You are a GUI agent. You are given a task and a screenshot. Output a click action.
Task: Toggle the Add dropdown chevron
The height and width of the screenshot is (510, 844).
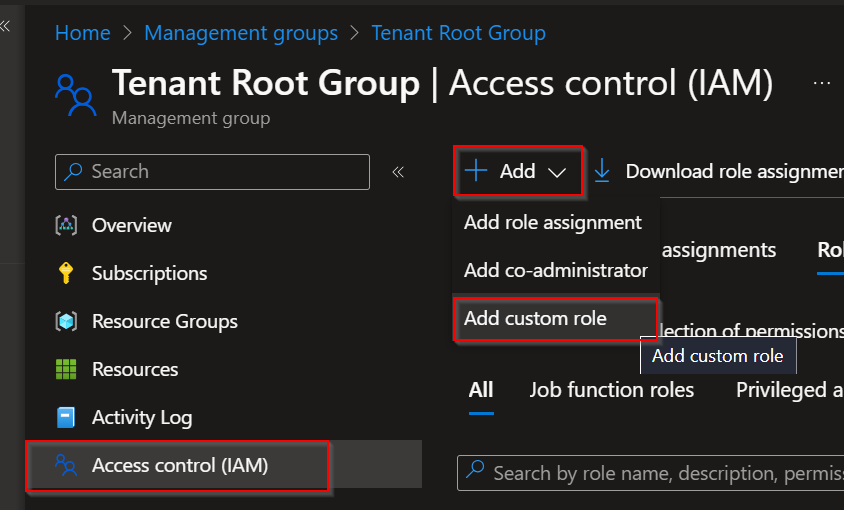[x=557, y=172]
